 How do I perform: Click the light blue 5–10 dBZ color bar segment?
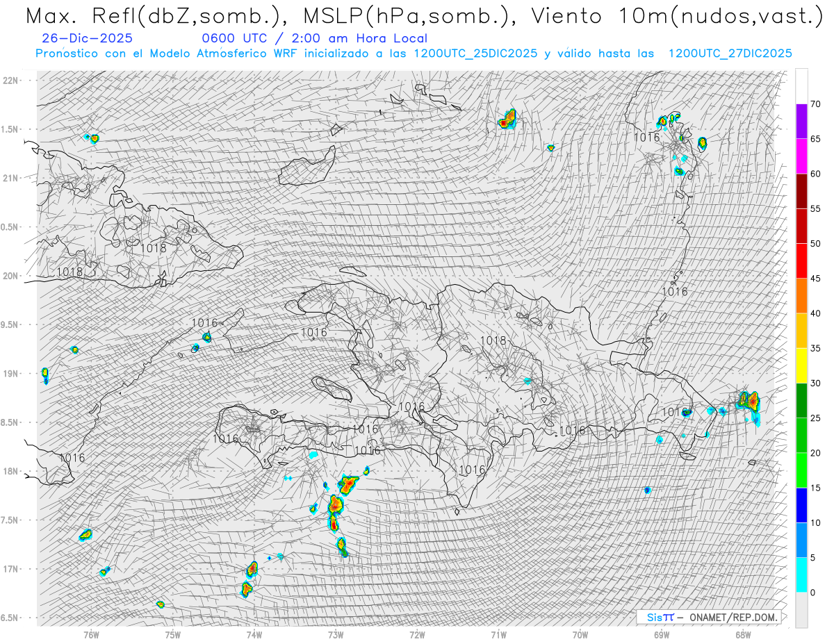click(801, 540)
